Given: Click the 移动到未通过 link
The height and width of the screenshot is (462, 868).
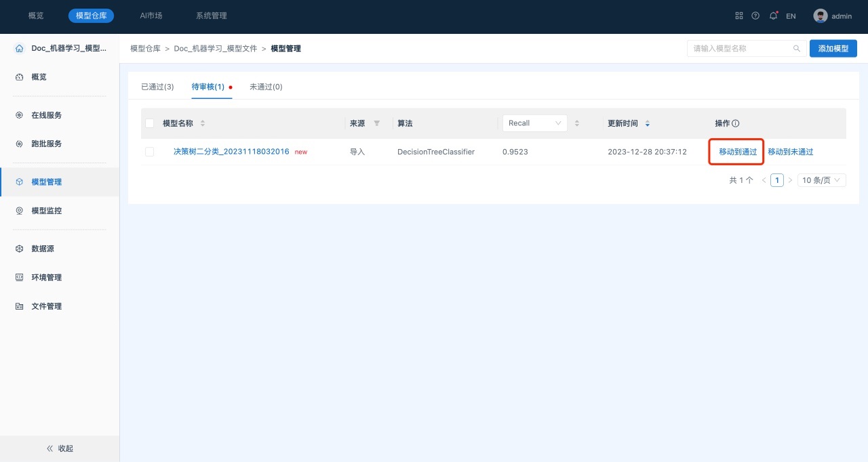Looking at the screenshot, I should [790, 152].
